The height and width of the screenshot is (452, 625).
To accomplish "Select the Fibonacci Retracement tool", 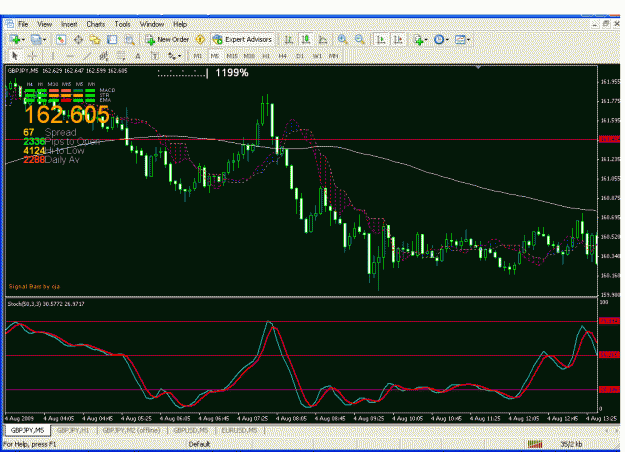I will click(121, 56).
